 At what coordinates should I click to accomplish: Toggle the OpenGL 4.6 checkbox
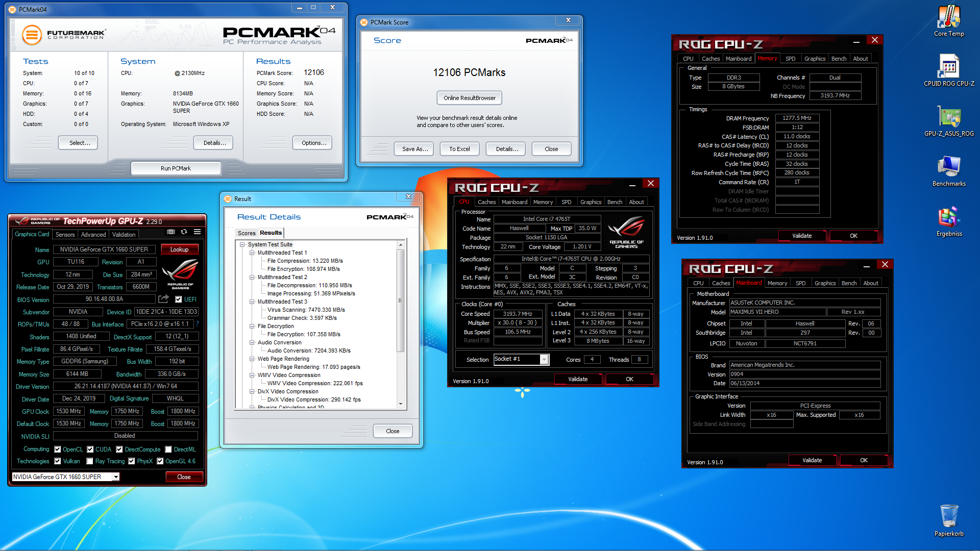point(160,461)
